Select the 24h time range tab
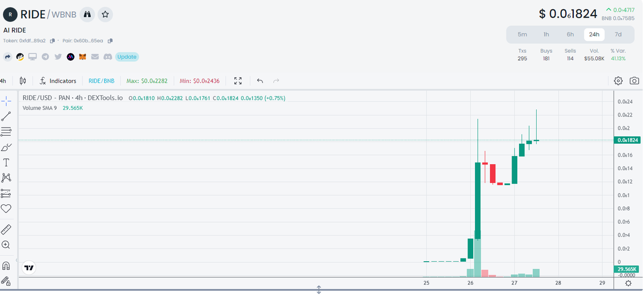Screen dimensions: 644x295 (x=594, y=34)
